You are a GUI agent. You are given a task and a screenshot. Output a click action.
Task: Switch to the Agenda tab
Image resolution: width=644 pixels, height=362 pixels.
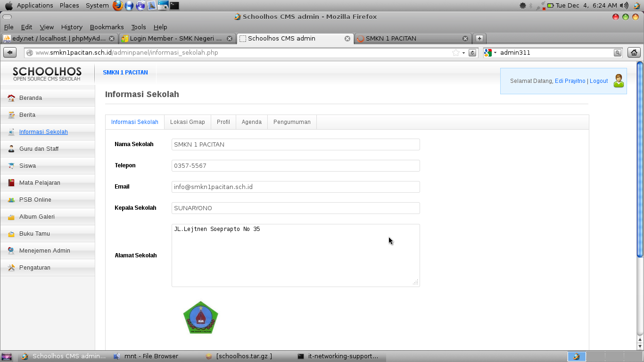(x=252, y=122)
